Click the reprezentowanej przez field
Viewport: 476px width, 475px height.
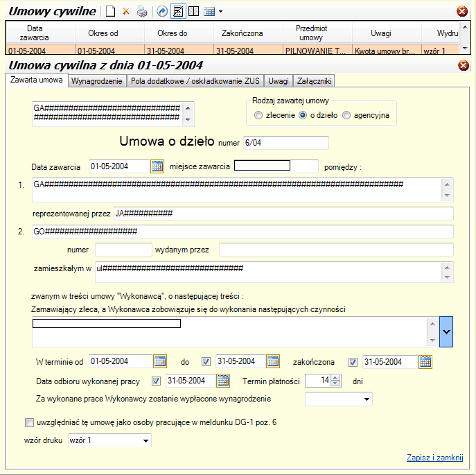(x=283, y=214)
